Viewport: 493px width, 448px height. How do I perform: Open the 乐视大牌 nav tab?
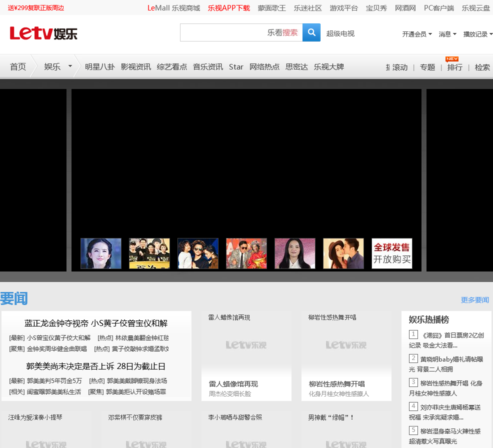(x=329, y=66)
